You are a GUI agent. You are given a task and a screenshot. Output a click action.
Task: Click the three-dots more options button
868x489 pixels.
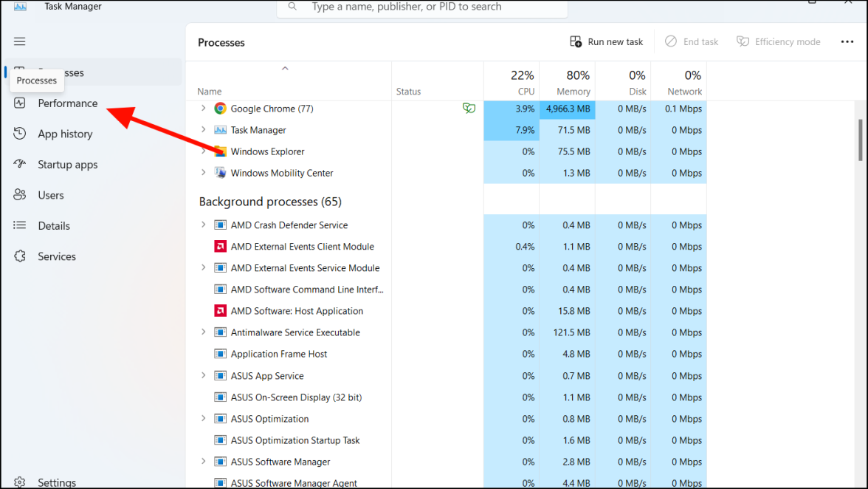[x=847, y=42]
